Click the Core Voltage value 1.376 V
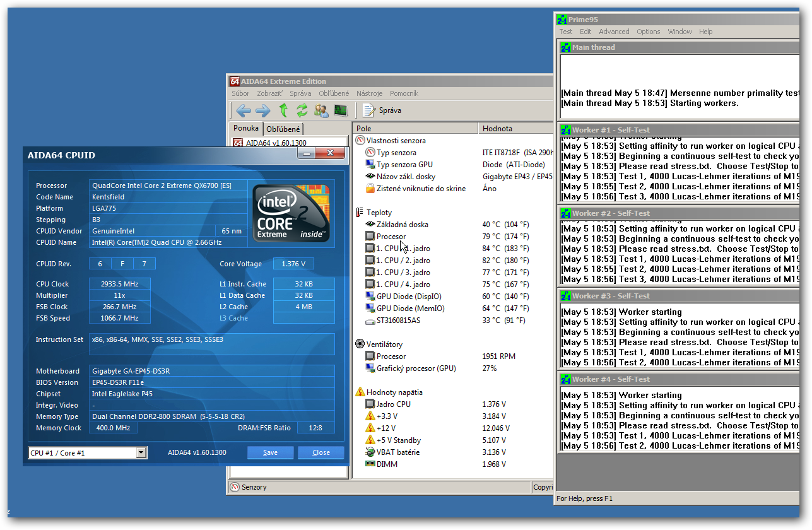Viewport: 812px width, 530px height. 293,264
